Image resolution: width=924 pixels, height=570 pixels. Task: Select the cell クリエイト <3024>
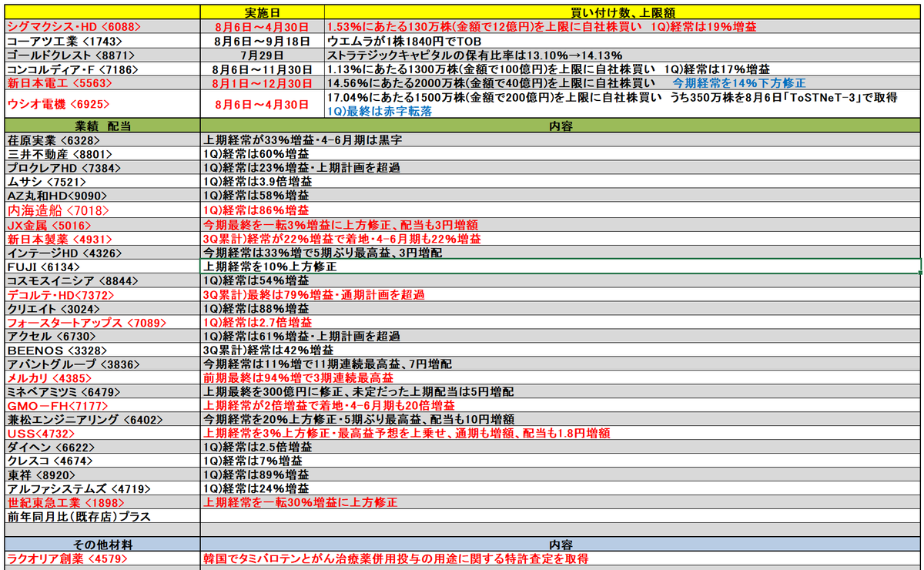pos(102,308)
